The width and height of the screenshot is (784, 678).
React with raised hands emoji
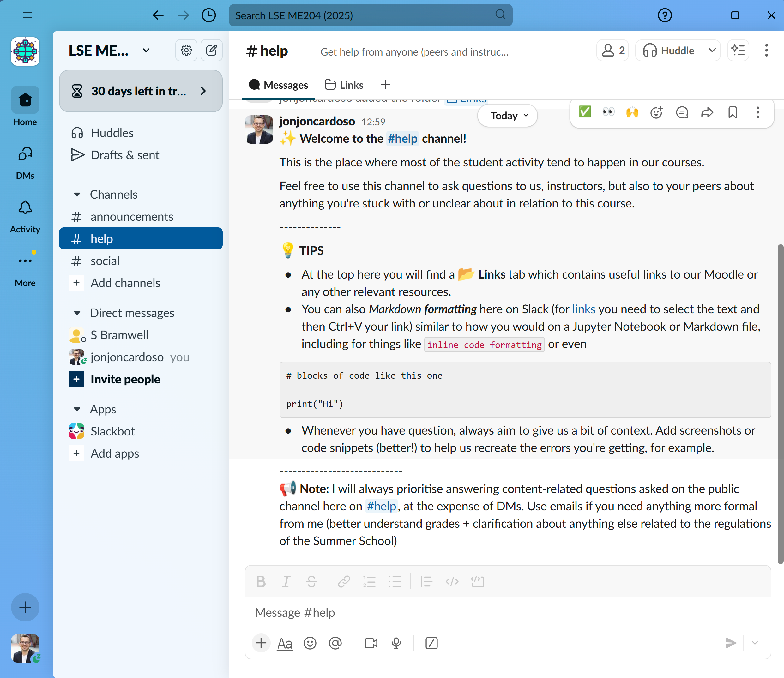point(632,112)
